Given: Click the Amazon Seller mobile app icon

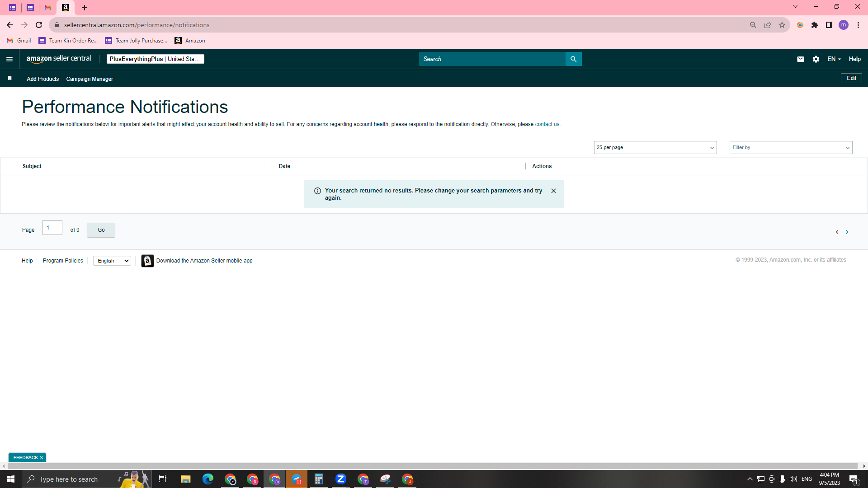Looking at the screenshot, I should coord(147,261).
